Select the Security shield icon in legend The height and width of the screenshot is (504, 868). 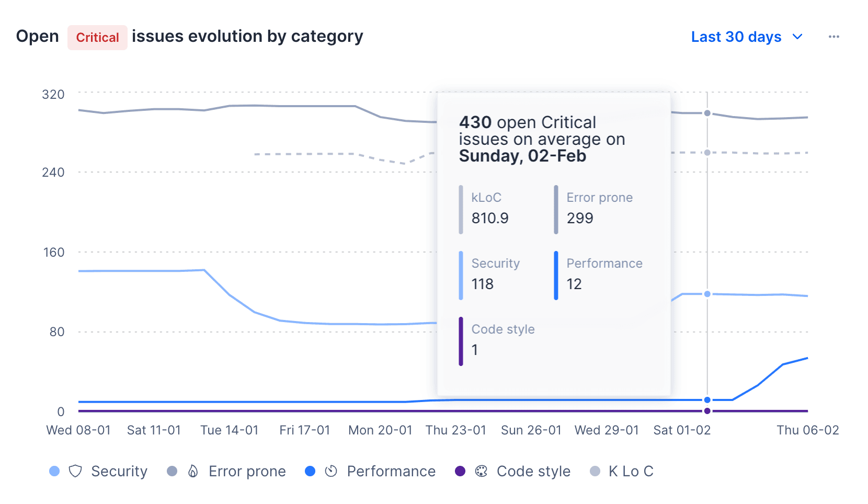pyautogui.click(x=75, y=471)
